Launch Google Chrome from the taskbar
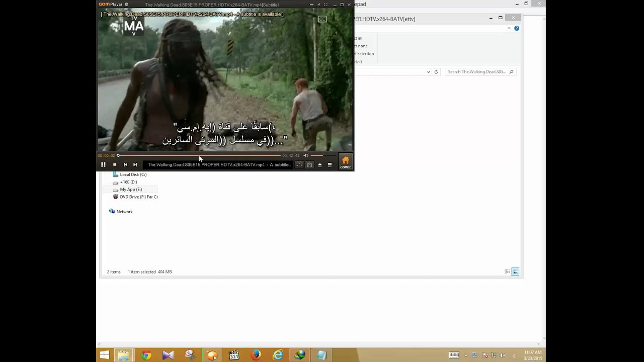The height and width of the screenshot is (362, 644). [x=146, y=355]
